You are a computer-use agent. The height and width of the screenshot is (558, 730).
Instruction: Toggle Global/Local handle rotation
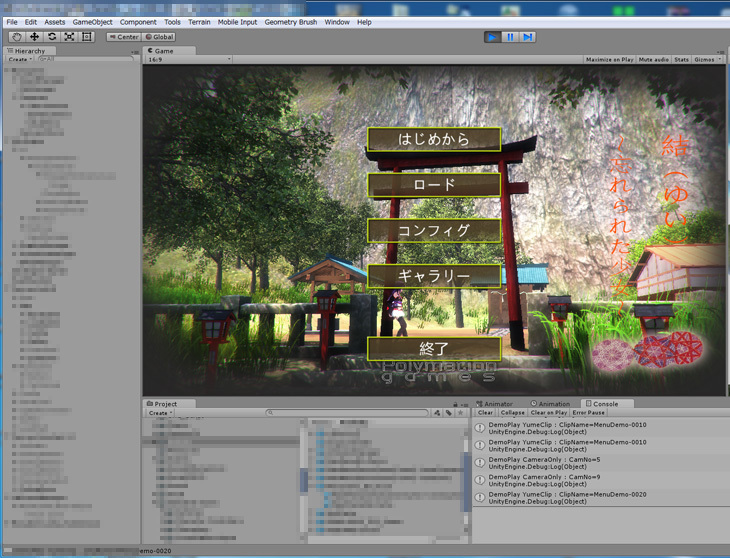click(159, 37)
